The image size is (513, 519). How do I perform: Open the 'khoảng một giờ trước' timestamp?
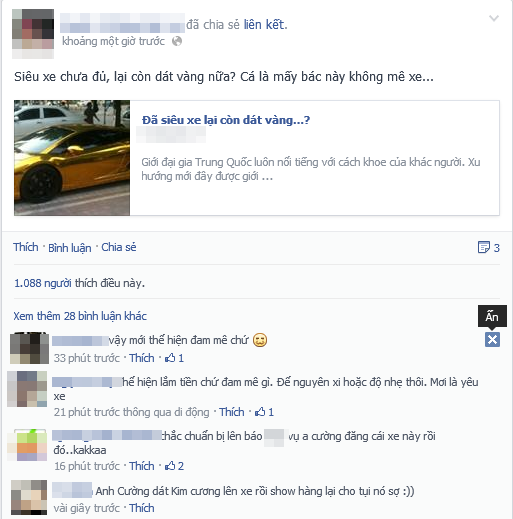(x=113, y=41)
